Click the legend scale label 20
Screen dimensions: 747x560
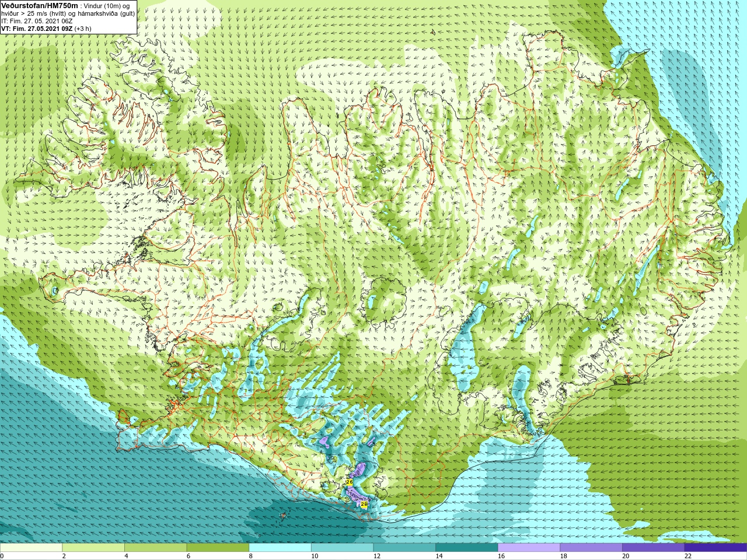[x=626, y=556]
